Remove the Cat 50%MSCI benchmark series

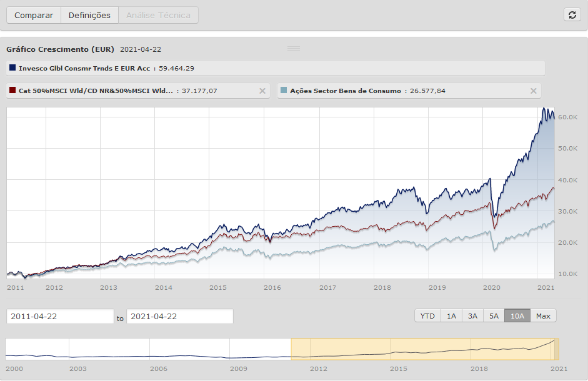[x=263, y=91]
